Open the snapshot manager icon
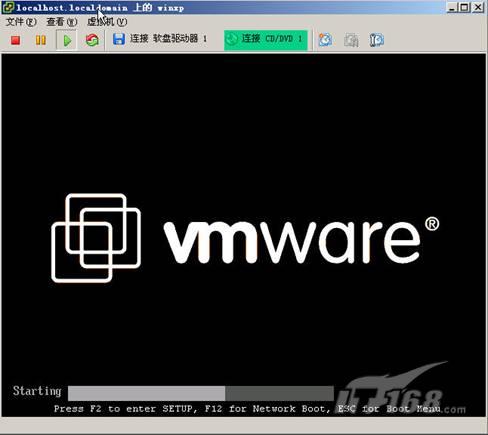 click(x=377, y=40)
